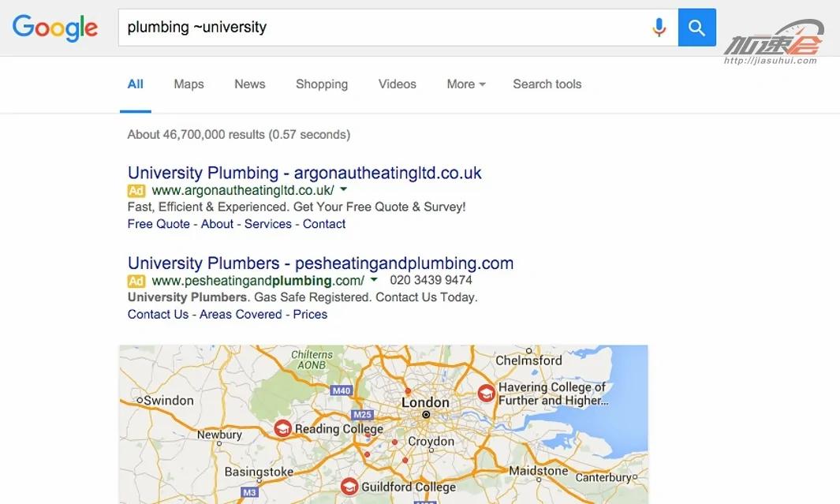Click the Reading College map marker
The width and height of the screenshot is (840, 504).
(x=282, y=428)
